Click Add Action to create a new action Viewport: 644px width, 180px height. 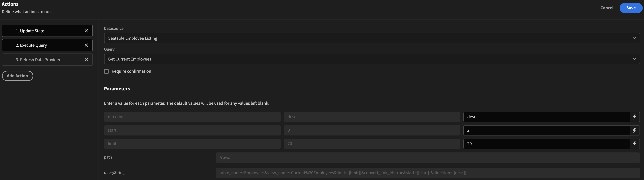18,76
